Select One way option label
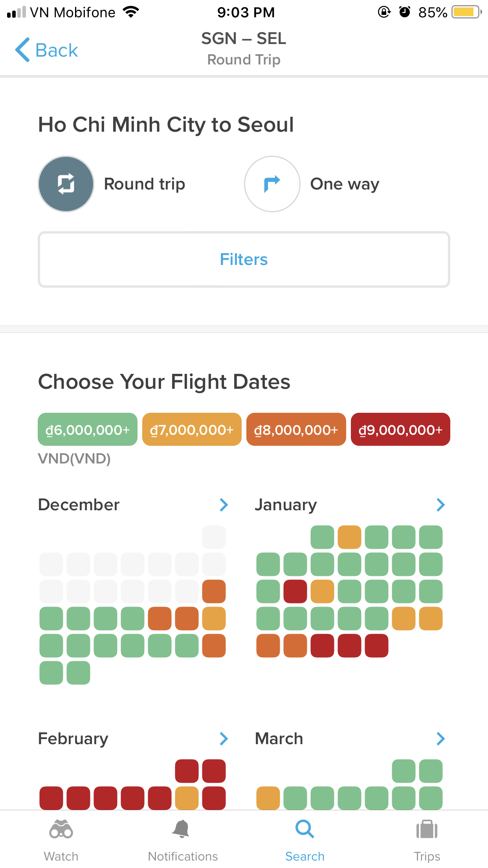 [345, 184]
